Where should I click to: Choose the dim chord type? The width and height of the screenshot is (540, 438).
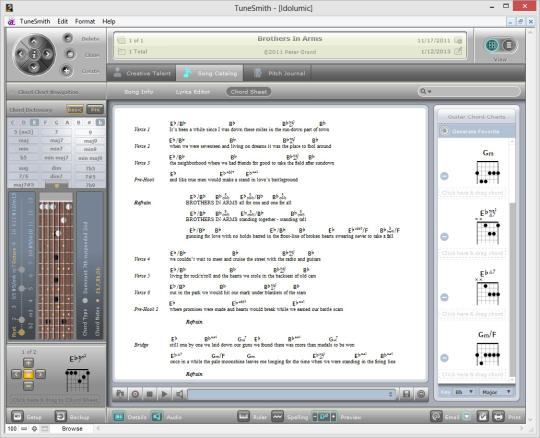pos(56,168)
